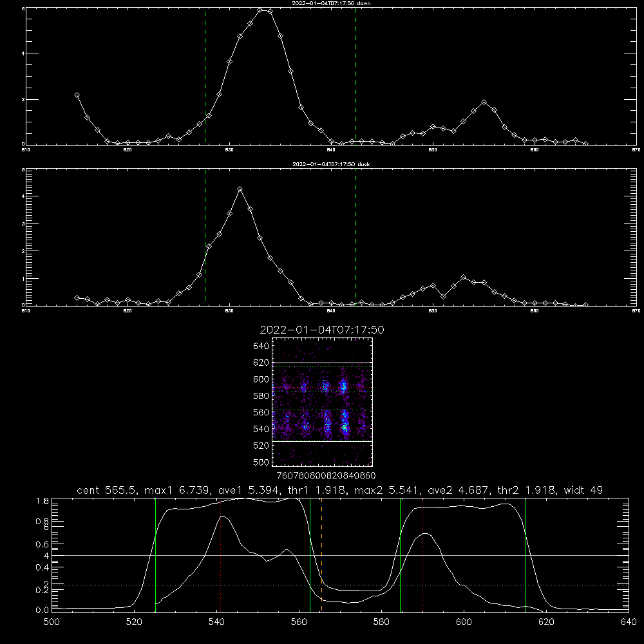Screen dimensions: 644x644
Task: Click the left green dashed line in the dusk plot
Action: [x=205, y=237]
